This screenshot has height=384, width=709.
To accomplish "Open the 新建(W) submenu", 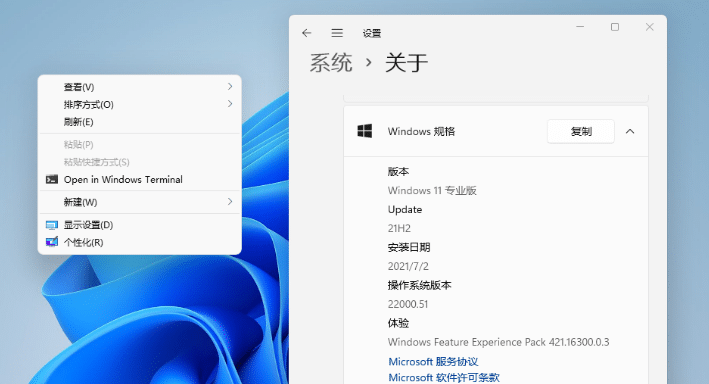I will tap(140, 202).
